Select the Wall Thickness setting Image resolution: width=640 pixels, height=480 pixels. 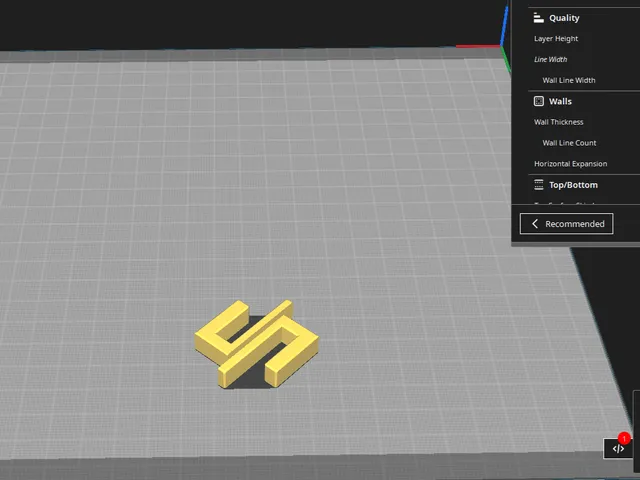pyautogui.click(x=558, y=122)
